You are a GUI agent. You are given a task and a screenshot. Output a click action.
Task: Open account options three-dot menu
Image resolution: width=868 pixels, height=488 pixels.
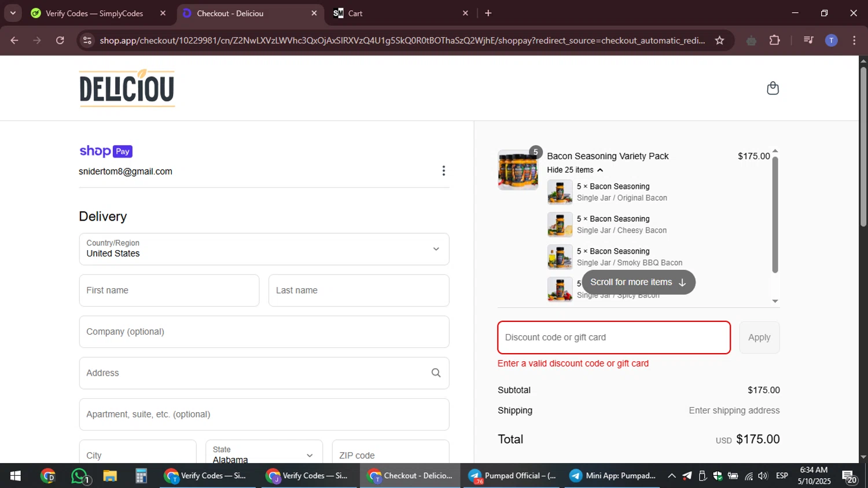pyautogui.click(x=443, y=171)
